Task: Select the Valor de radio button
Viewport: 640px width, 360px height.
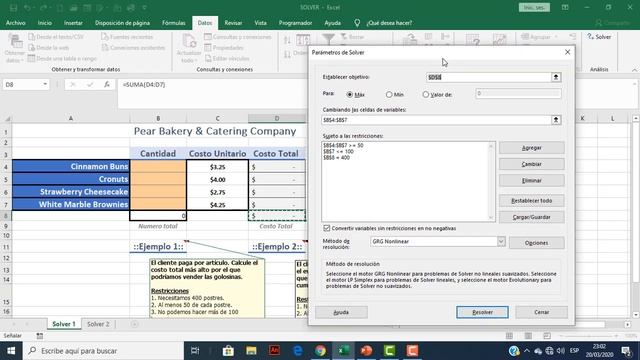Action: pyautogui.click(x=426, y=94)
